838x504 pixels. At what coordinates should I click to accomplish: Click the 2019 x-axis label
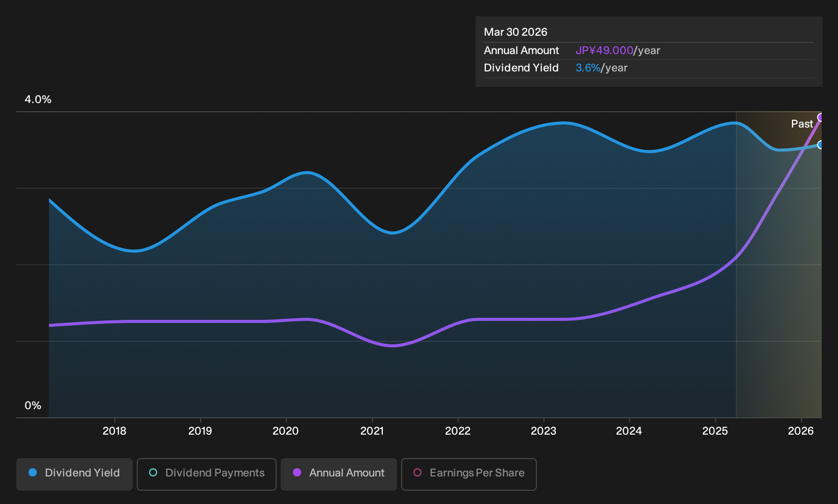200,431
